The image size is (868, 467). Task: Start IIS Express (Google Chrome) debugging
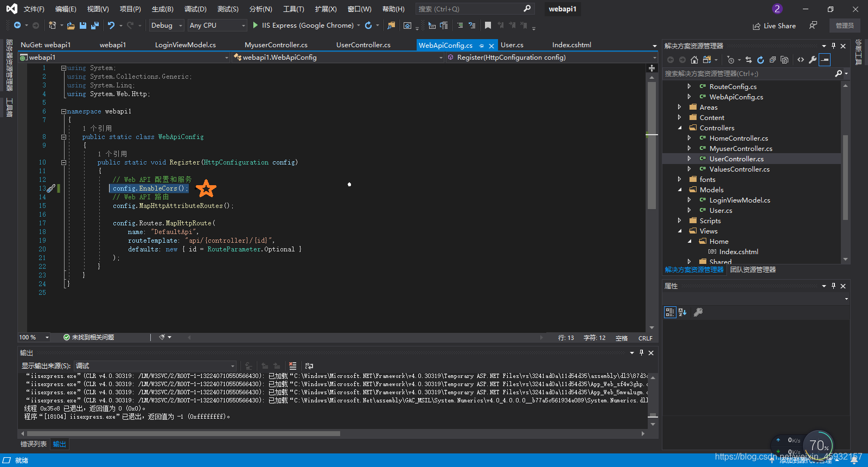(303, 26)
